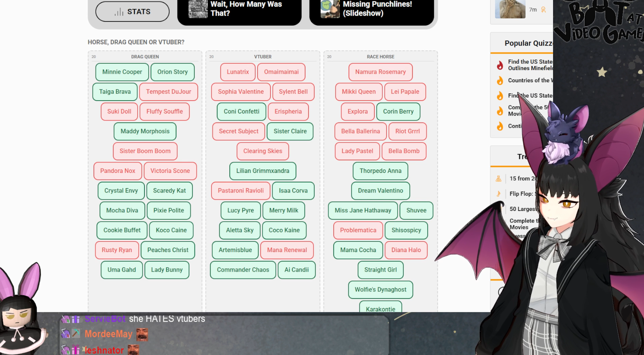
Task: Select the 'Coni Confetti' tile
Action: pos(241,112)
